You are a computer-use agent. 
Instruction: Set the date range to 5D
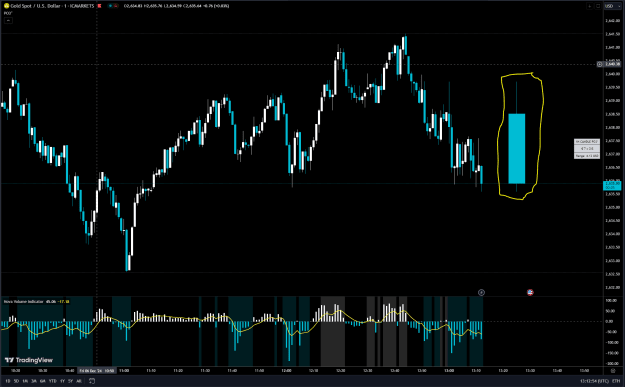pyautogui.click(x=16, y=381)
